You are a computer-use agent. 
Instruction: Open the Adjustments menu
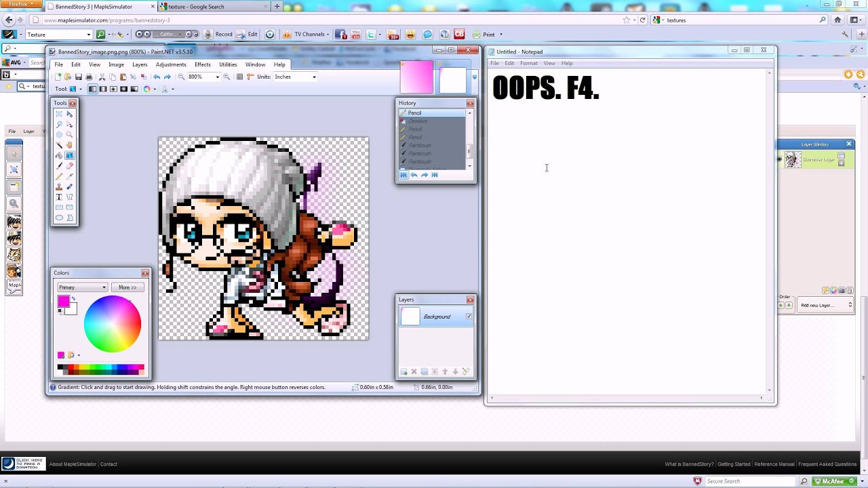tap(171, 64)
